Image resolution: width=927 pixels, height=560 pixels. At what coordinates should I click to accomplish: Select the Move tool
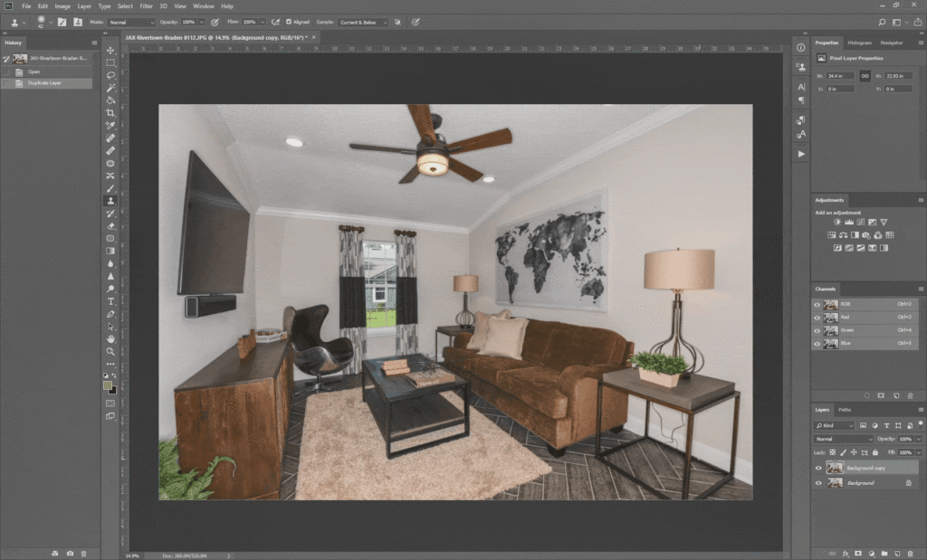click(x=110, y=51)
